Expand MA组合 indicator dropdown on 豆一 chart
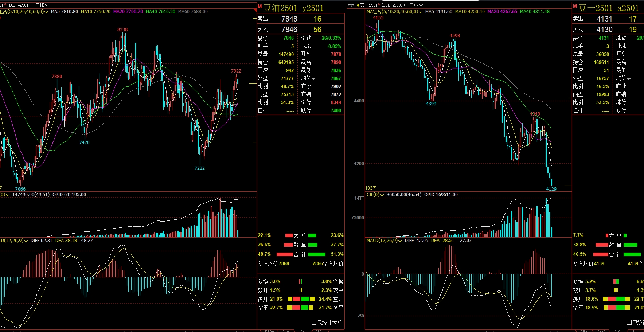Screen dimensions: 644x332 coord(421,12)
